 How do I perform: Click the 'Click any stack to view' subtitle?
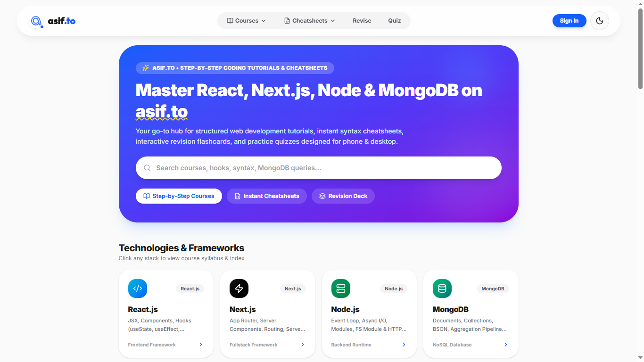tap(182, 258)
